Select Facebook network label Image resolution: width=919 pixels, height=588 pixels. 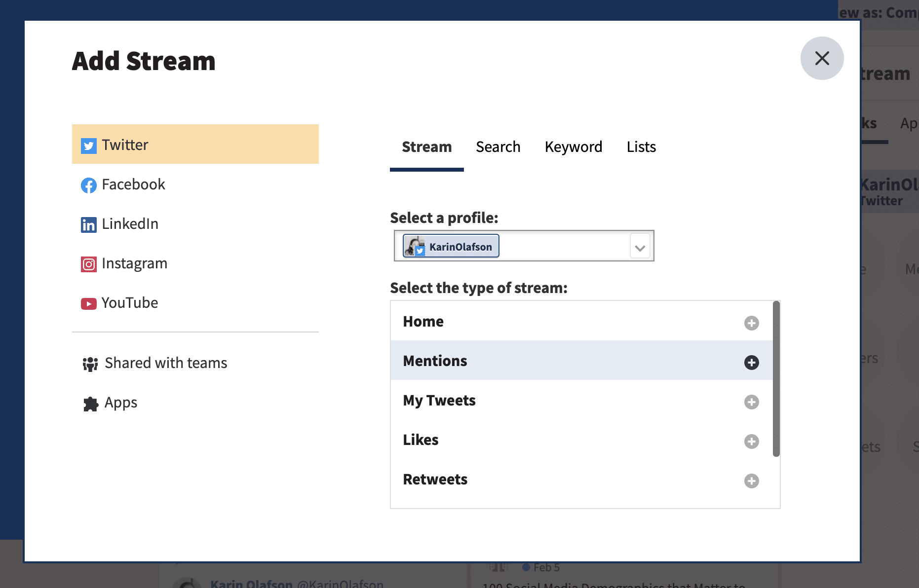(x=133, y=184)
